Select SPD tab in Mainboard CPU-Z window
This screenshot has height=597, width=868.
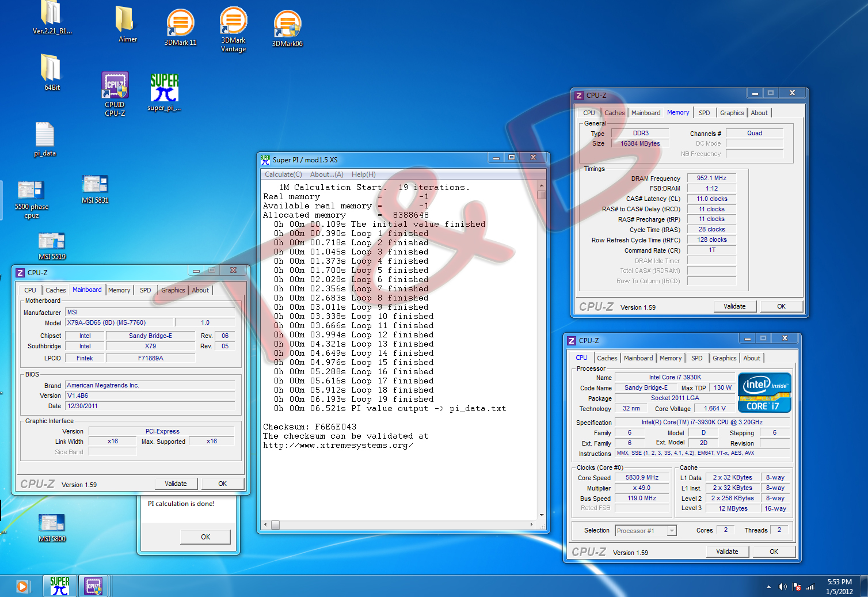point(146,290)
